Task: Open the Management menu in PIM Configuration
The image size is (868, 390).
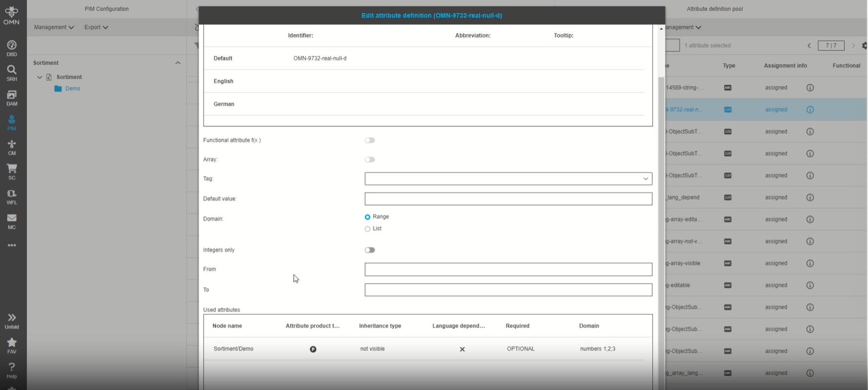Action: 54,27
